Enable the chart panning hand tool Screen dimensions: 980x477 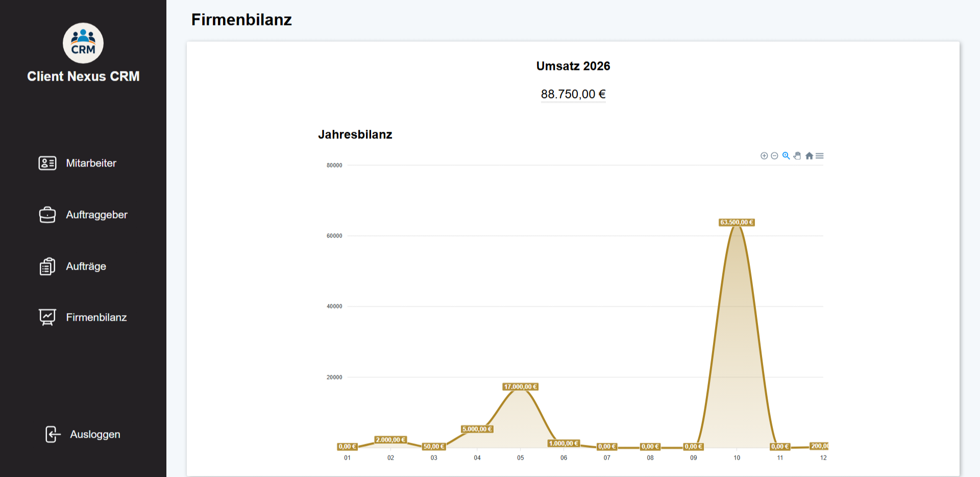(797, 156)
